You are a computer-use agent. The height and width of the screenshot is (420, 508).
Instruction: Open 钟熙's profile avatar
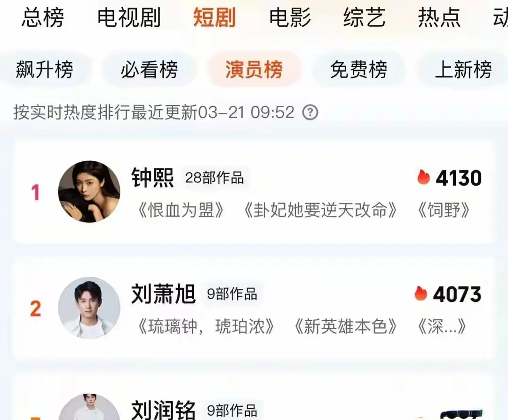[89, 191]
